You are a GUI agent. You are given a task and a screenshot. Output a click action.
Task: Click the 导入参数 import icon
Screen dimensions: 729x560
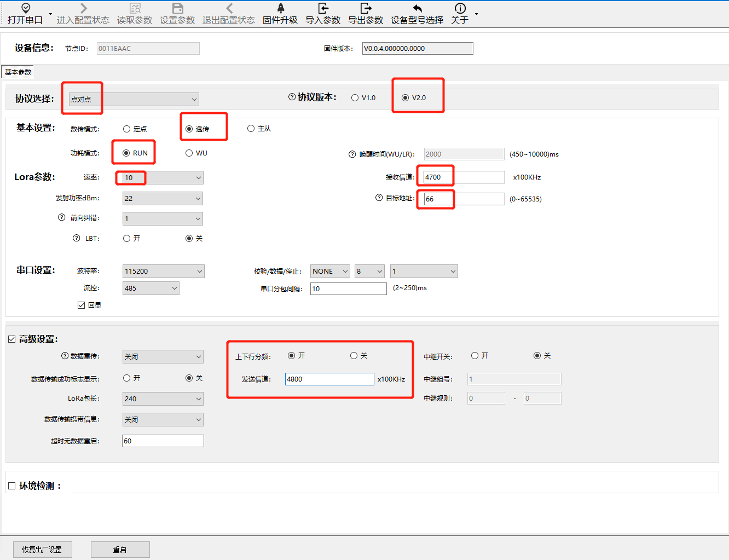click(x=323, y=9)
